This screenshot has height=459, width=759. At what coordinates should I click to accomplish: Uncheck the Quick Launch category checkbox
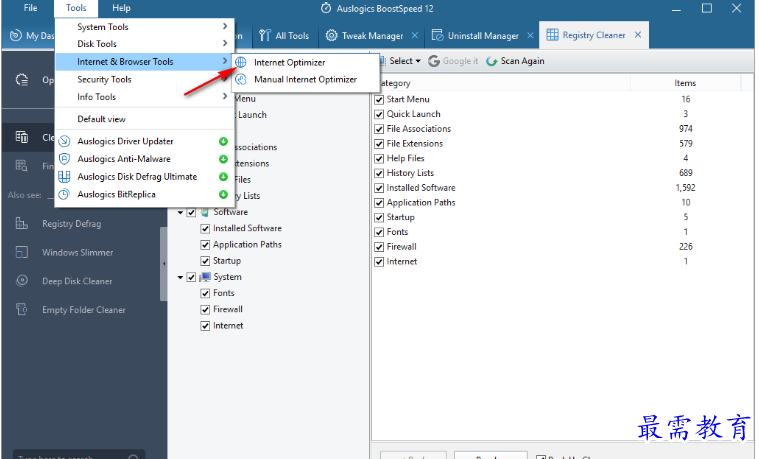coord(379,114)
